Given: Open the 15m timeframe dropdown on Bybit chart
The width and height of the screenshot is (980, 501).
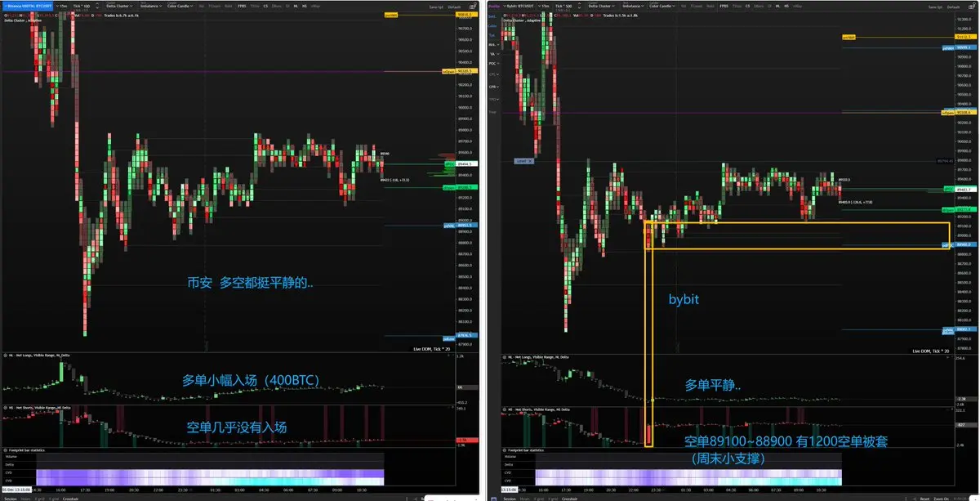Looking at the screenshot, I should [x=545, y=6].
